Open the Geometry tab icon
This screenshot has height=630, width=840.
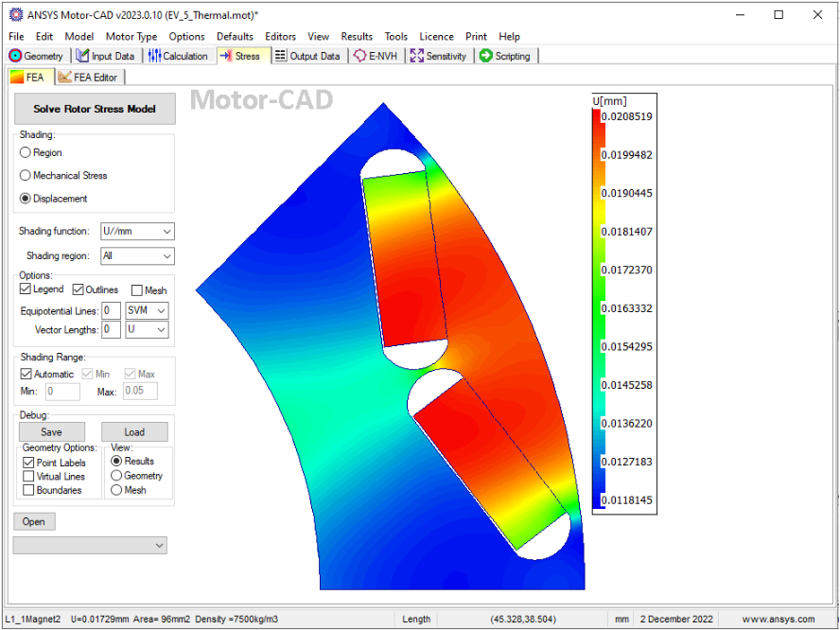click(x=15, y=56)
